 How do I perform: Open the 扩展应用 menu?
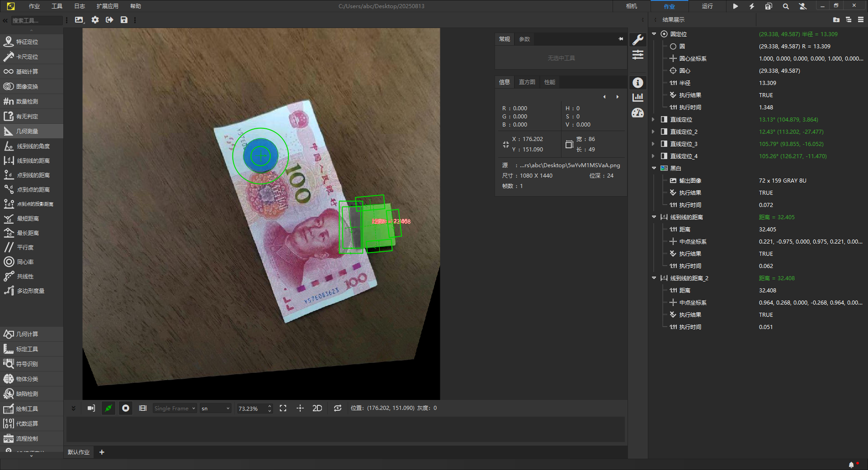pyautogui.click(x=107, y=6)
